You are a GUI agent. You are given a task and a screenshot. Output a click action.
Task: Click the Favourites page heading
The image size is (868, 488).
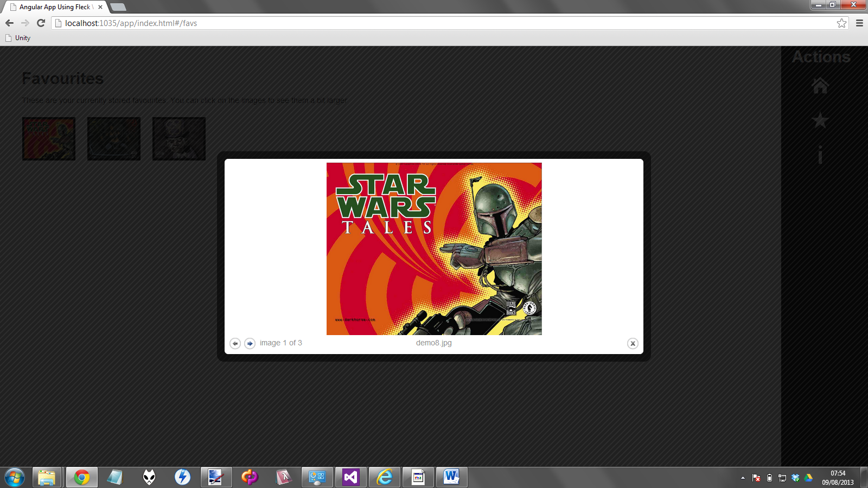coord(63,79)
